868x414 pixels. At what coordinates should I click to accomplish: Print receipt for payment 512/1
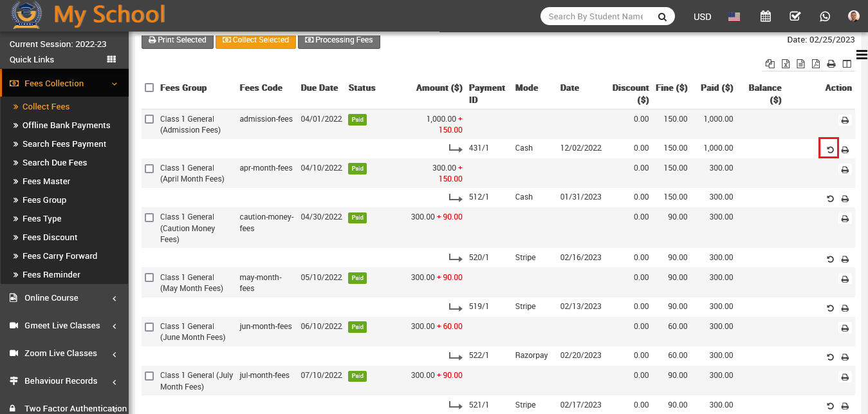(845, 199)
